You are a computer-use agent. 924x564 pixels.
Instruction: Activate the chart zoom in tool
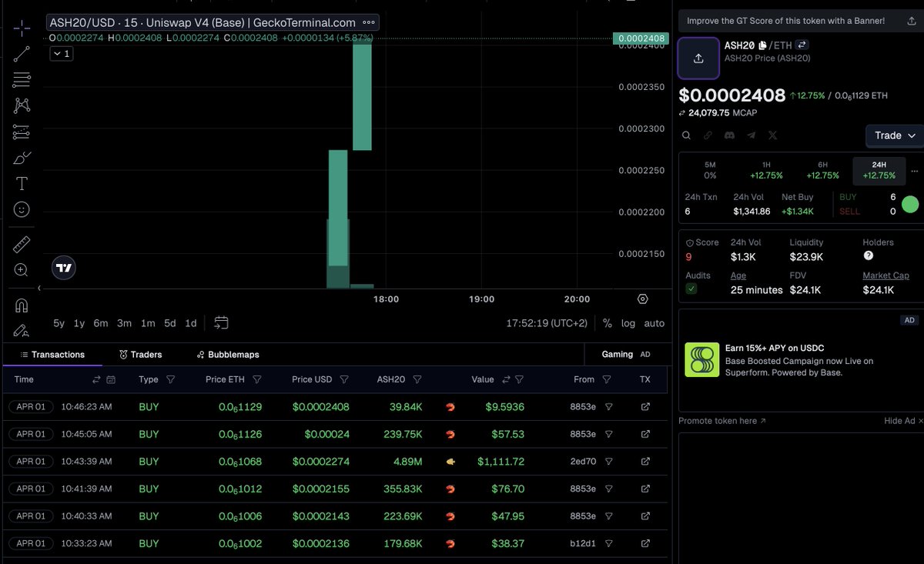tap(22, 270)
